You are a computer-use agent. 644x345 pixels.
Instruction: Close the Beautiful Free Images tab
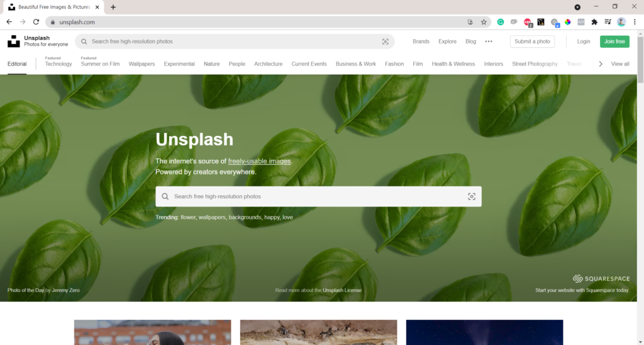97,7
